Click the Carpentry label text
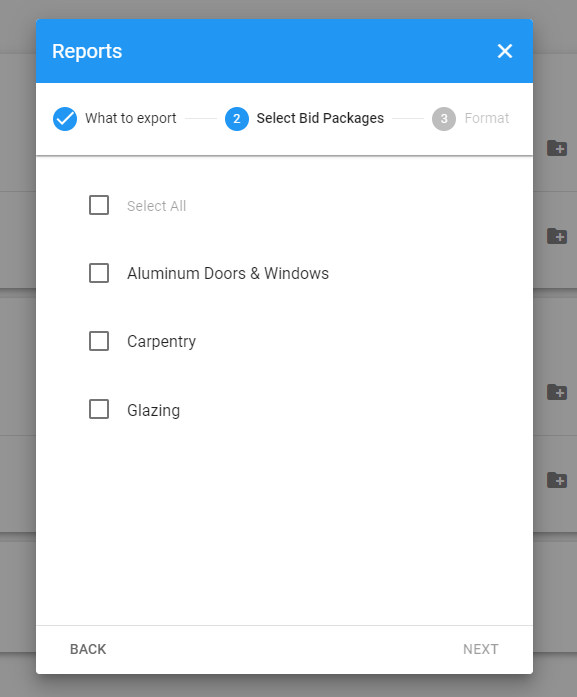577x697 pixels. click(x=161, y=342)
